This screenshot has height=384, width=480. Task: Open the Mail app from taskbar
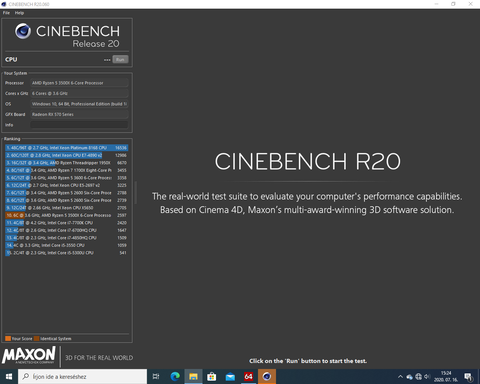coord(230,377)
